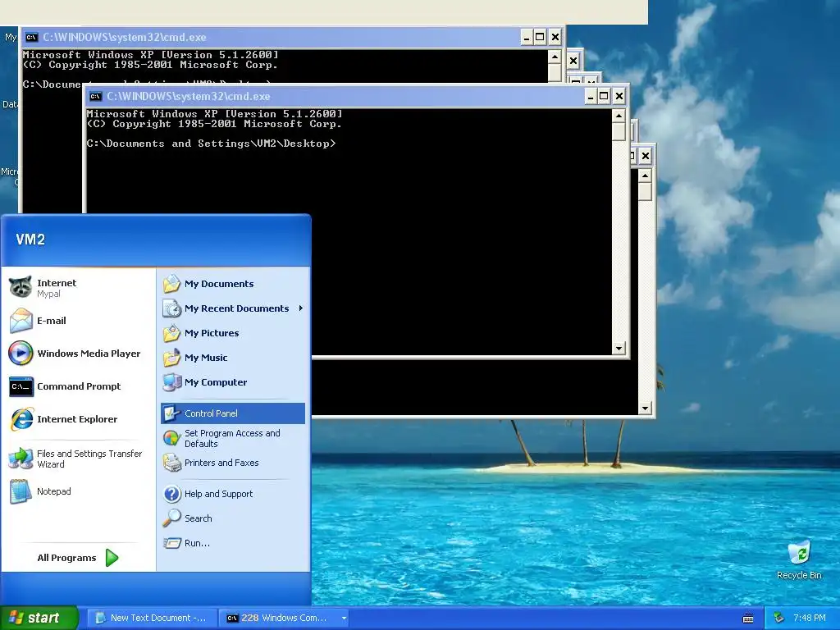
Task: Open Mypal Internet browser icon
Action: pos(21,288)
